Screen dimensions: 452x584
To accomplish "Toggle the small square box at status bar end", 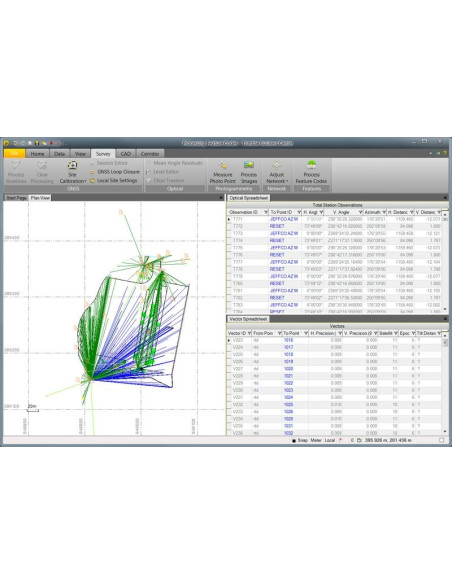I will coord(442,440).
